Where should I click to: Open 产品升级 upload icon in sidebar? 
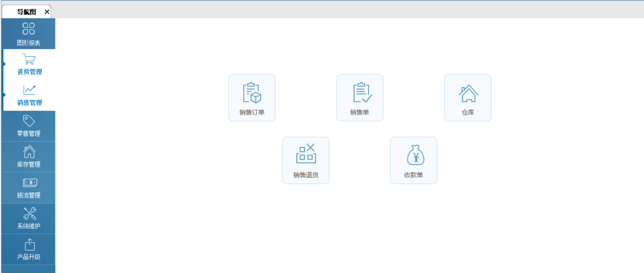[x=30, y=244]
